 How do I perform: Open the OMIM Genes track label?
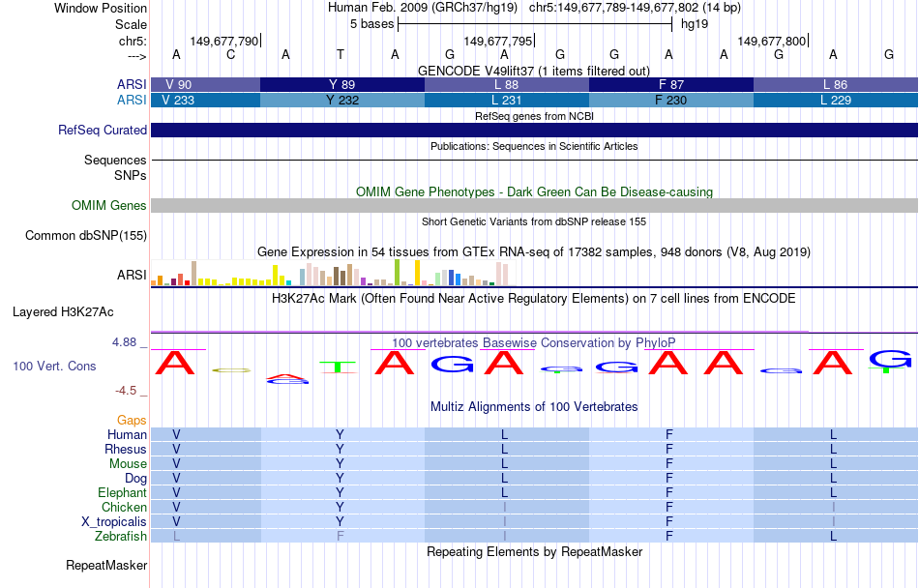(109, 206)
